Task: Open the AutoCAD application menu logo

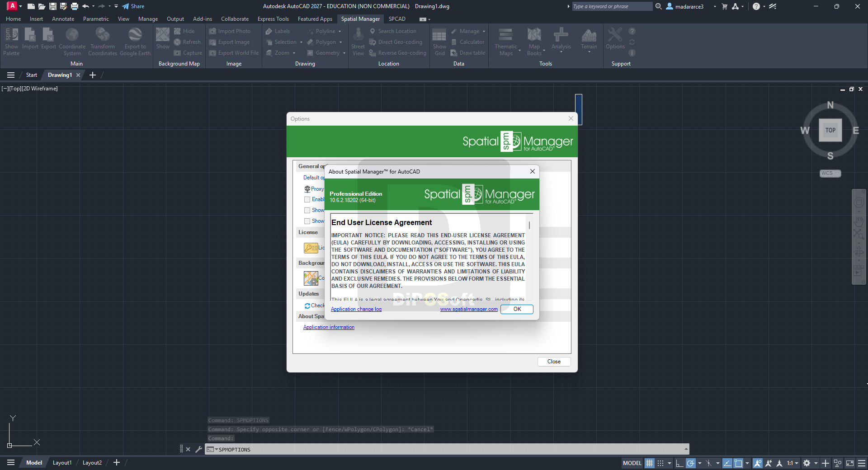Action: (x=12, y=6)
